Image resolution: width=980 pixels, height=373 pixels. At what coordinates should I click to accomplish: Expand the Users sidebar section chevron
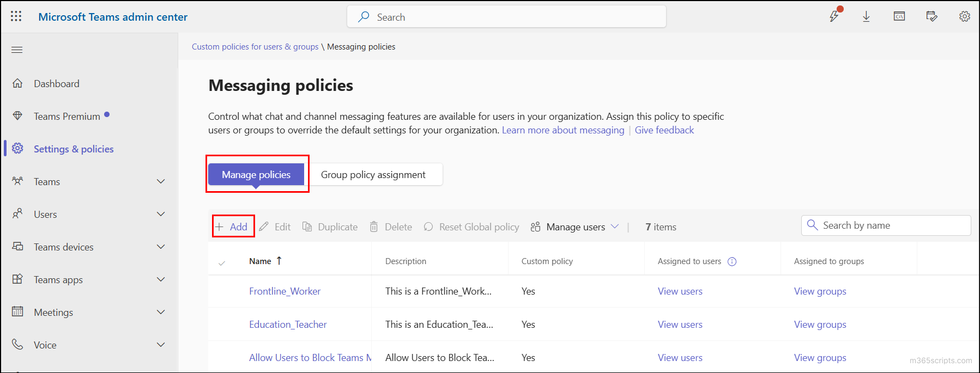(161, 214)
